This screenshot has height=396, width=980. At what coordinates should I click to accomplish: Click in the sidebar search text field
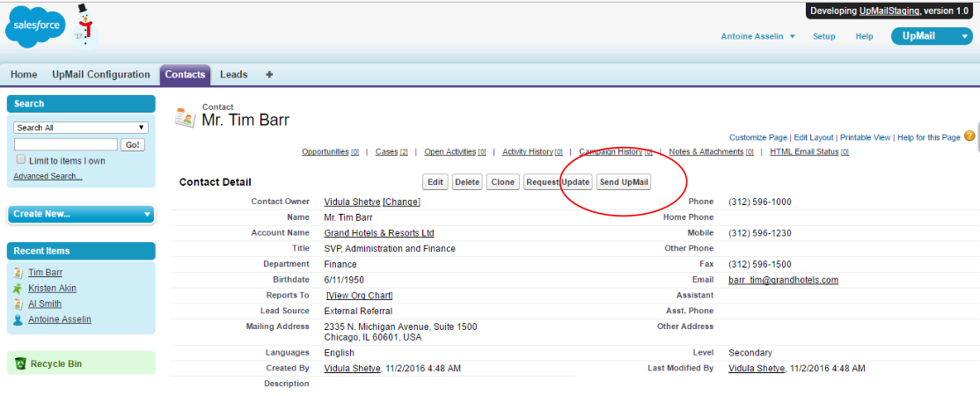click(x=66, y=144)
